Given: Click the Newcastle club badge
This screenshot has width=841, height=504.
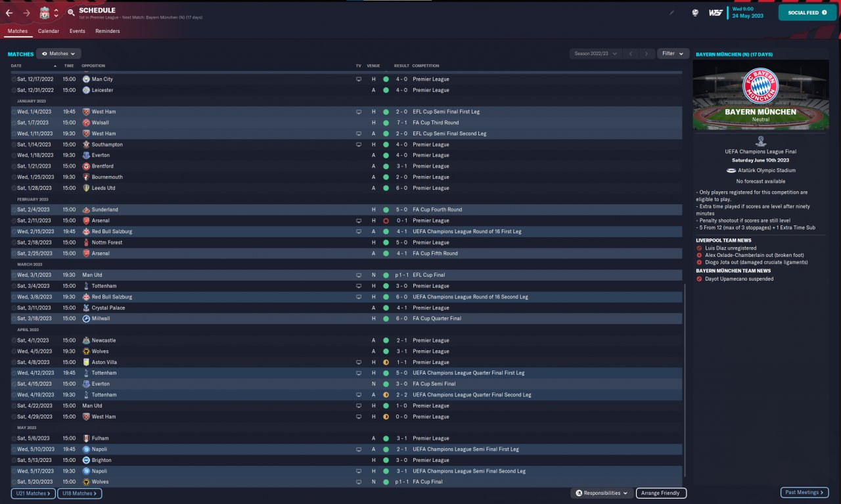Looking at the screenshot, I should point(86,340).
